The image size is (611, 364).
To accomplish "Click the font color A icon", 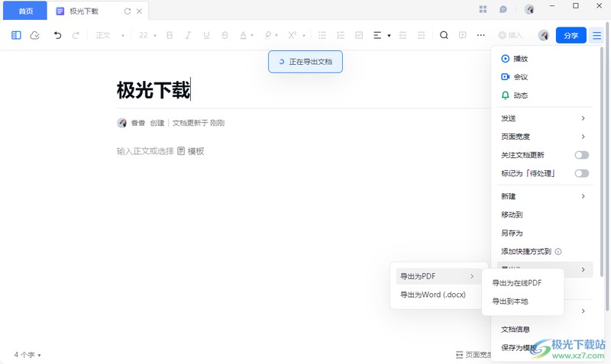I will pos(243,35).
